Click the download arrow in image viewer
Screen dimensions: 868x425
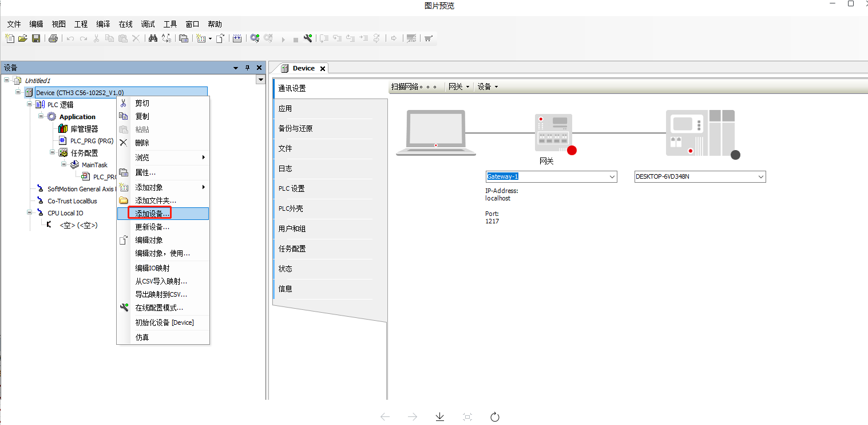440,416
